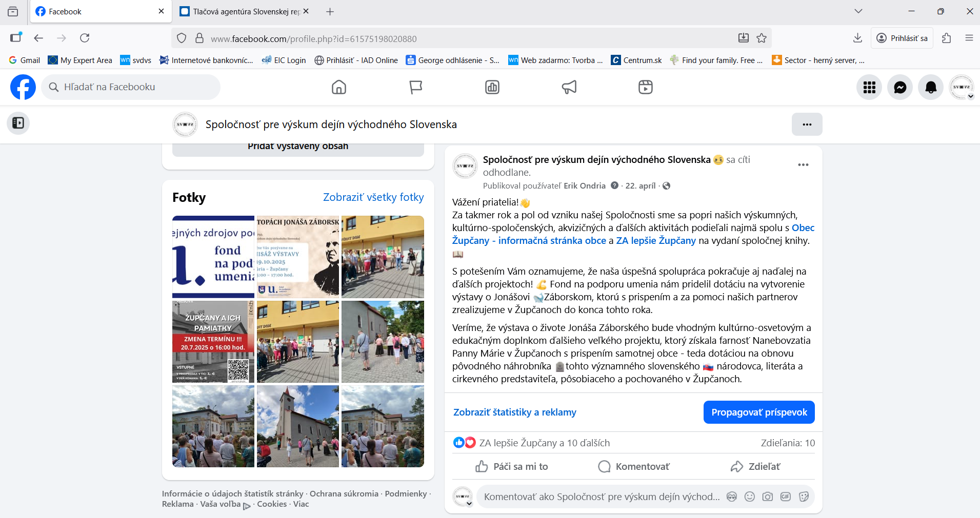Image resolution: width=980 pixels, height=518 pixels.
Task: Click the Hľadať na Facebooku search field
Action: point(131,87)
